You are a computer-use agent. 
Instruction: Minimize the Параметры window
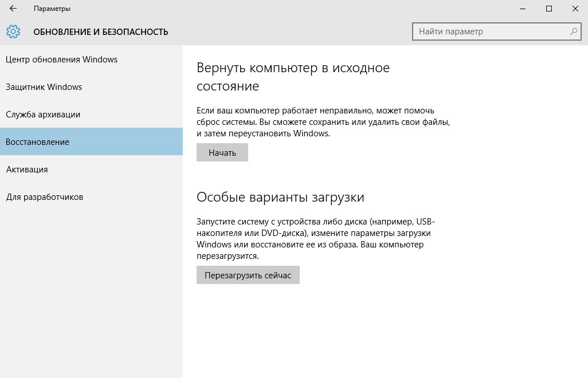pos(523,8)
